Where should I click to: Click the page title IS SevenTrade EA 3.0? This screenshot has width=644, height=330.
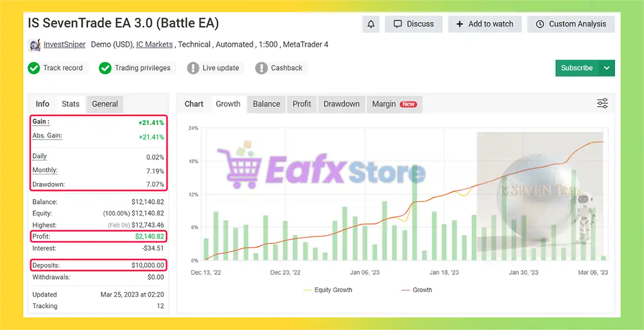123,23
